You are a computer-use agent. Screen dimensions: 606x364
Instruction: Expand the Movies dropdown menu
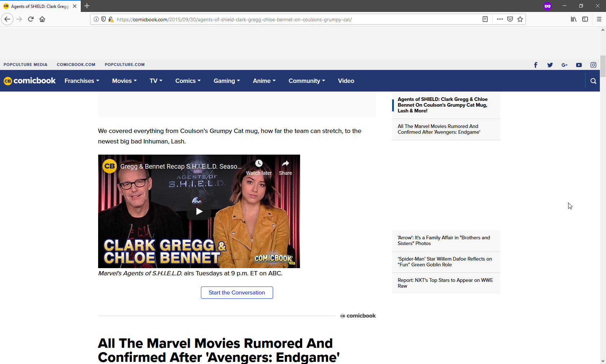(124, 81)
